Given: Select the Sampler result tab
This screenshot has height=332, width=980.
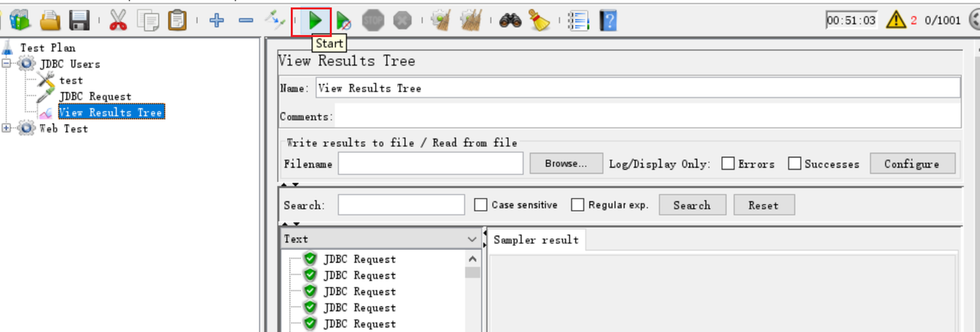Looking at the screenshot, I should coord(536,240).
